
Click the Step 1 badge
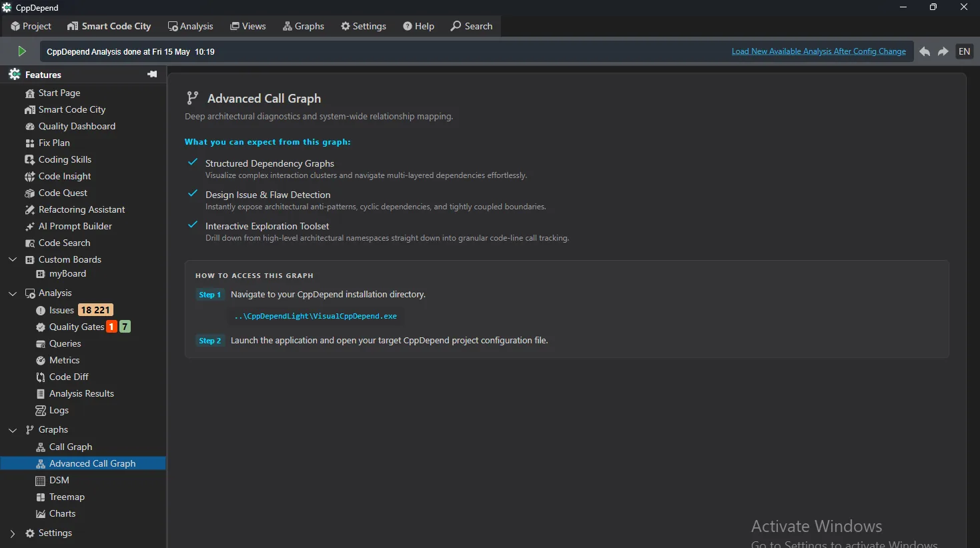pyautogui.click(x=209, y=295)
